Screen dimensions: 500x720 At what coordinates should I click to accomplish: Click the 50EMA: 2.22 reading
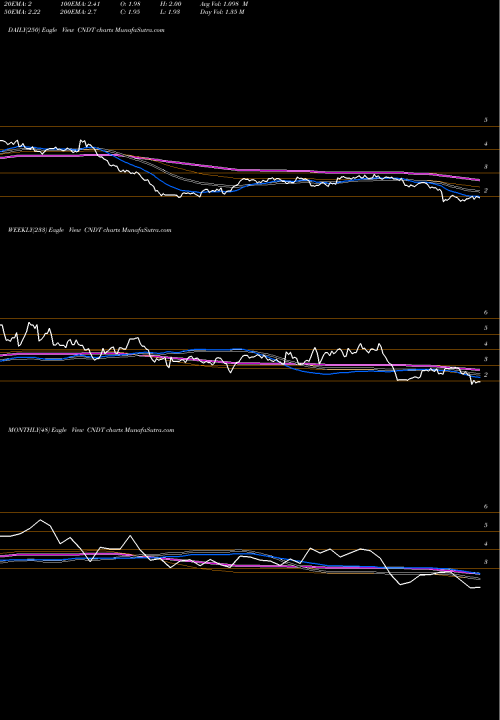(23, 12)
